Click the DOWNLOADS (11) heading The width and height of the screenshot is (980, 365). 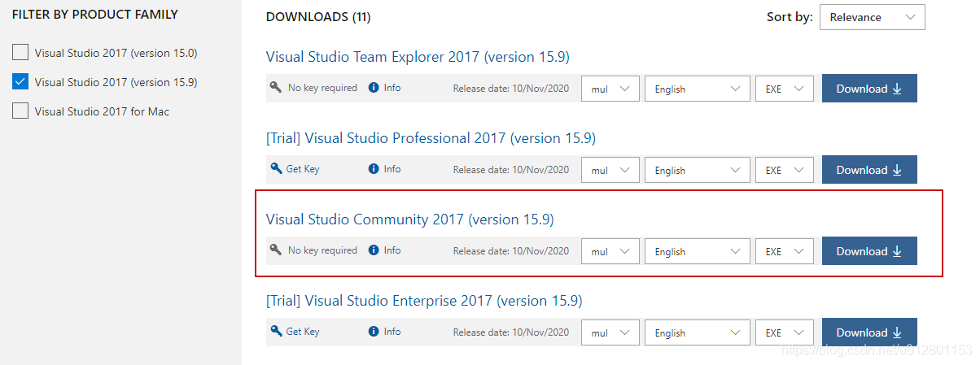pyautogui.click(x=318, y=17)
